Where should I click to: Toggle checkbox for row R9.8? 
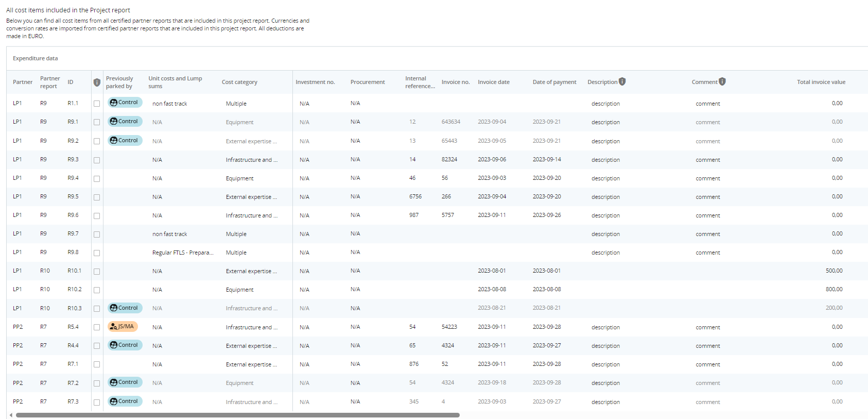click(x=97, y=253)
